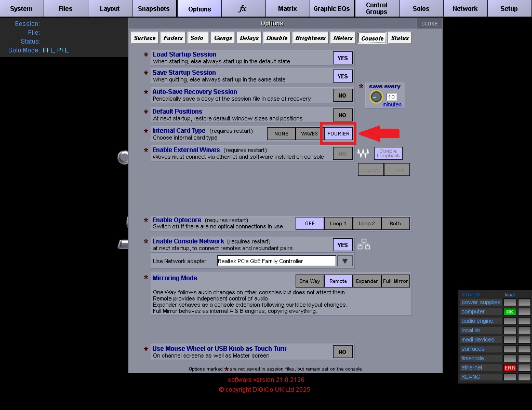532x410 pixels.
Task: Open the Graphic EQs menu
Action: pos(331,8)
